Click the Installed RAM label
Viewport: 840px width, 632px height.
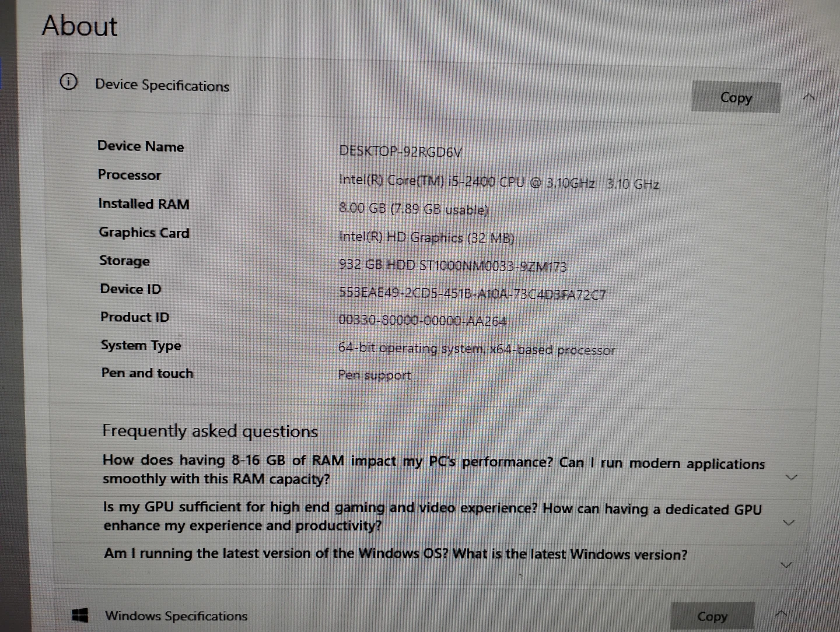(144, 203)
